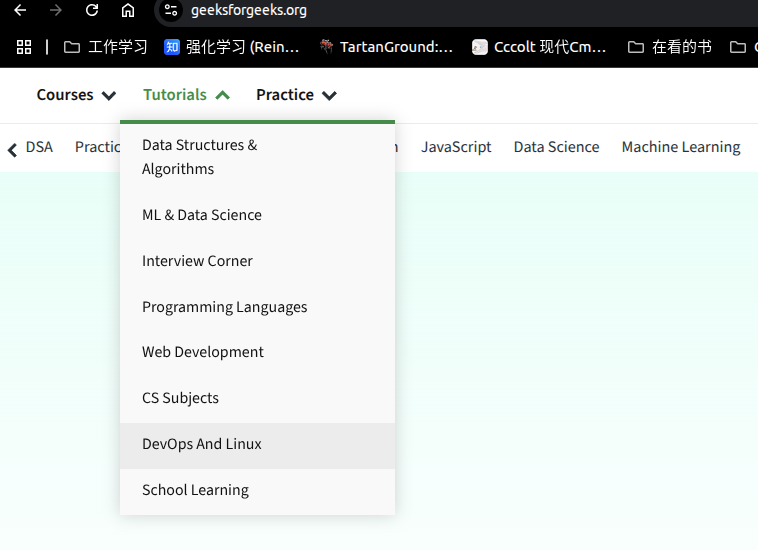Select Data Structures & Algorithms menu item
The height and width of the screenshot is (550, 758).
coord(257,157)
